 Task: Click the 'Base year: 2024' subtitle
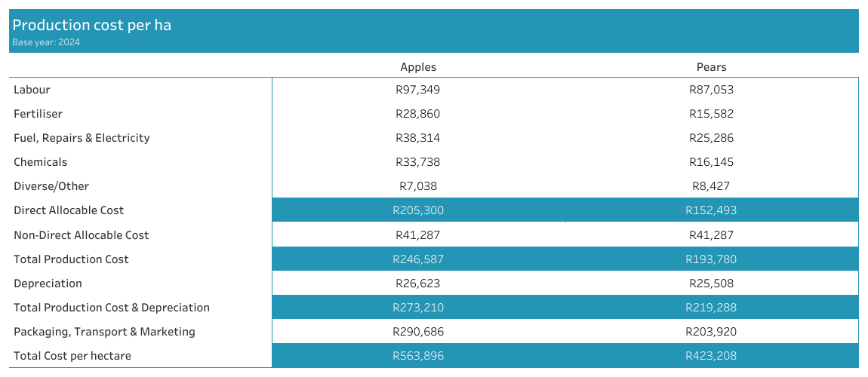[x=46, y=42]
